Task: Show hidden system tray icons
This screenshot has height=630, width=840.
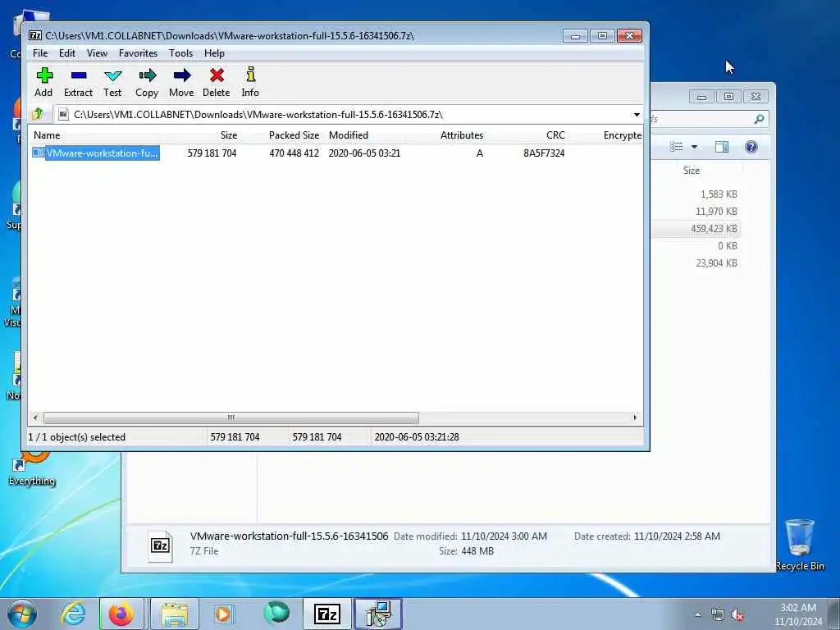Action: (697, 615)
